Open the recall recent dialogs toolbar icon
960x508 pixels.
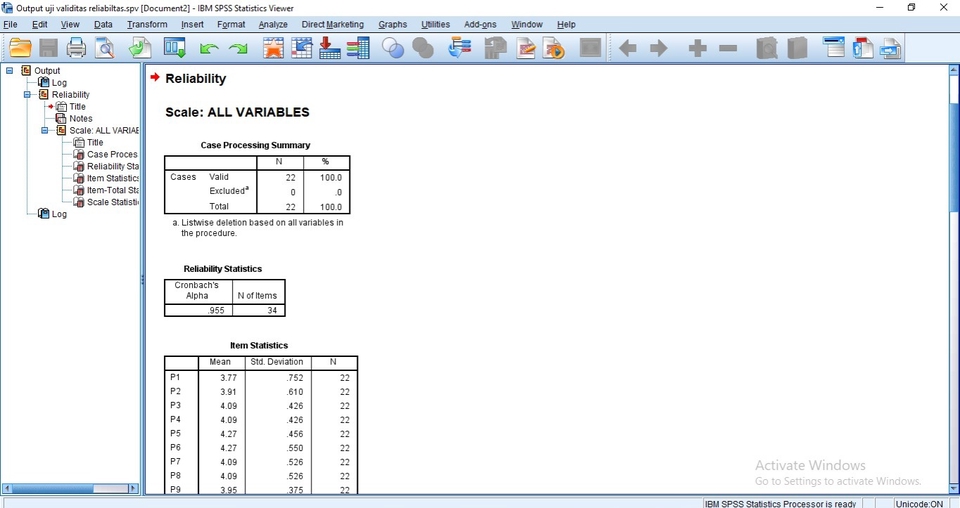[x=174, y=48]
